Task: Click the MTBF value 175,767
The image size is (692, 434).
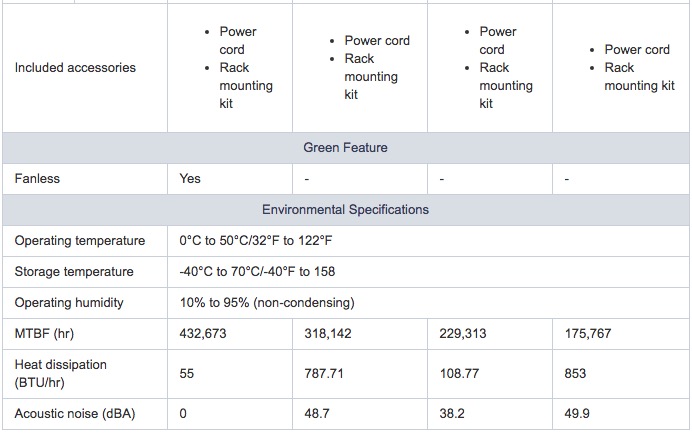Action: pyautogui.click(x=588, y=334)
